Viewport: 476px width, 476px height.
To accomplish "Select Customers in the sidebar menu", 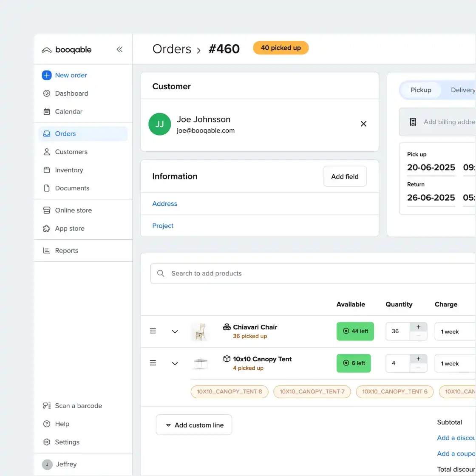I will [71, 152].
